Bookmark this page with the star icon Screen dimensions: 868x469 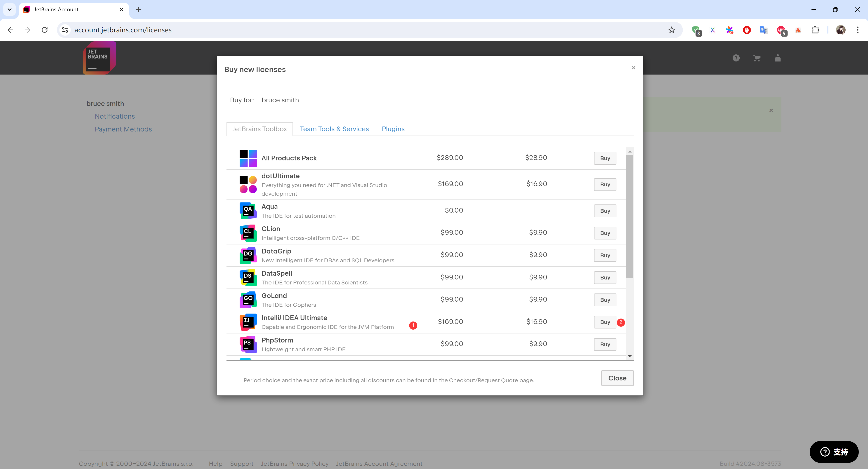[672, 30]
